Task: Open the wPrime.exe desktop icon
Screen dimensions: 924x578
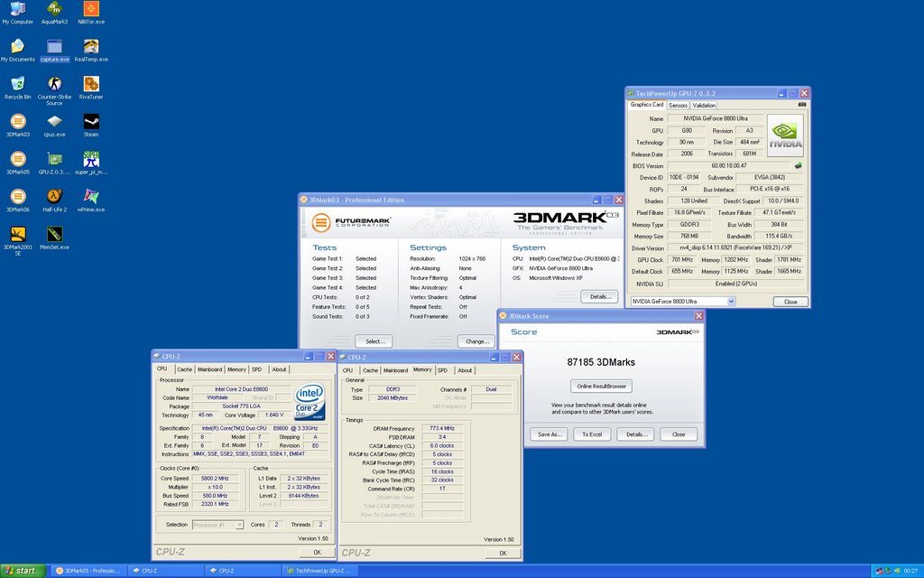Action: (91, 200)
